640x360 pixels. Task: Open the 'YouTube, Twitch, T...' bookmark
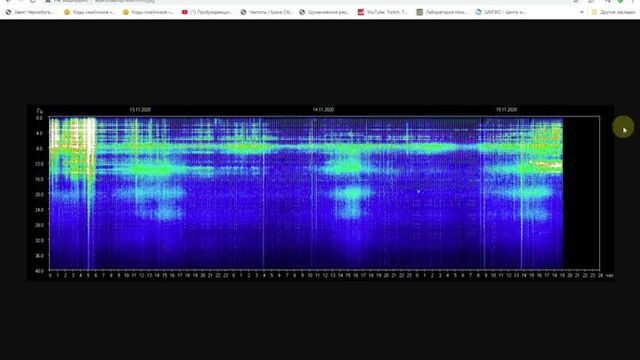tap(383, 12)
